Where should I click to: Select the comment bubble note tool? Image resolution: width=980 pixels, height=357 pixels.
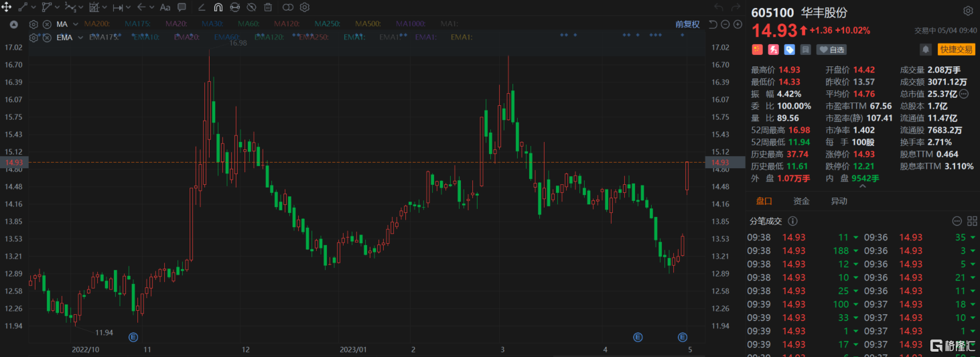click(182, 7)
